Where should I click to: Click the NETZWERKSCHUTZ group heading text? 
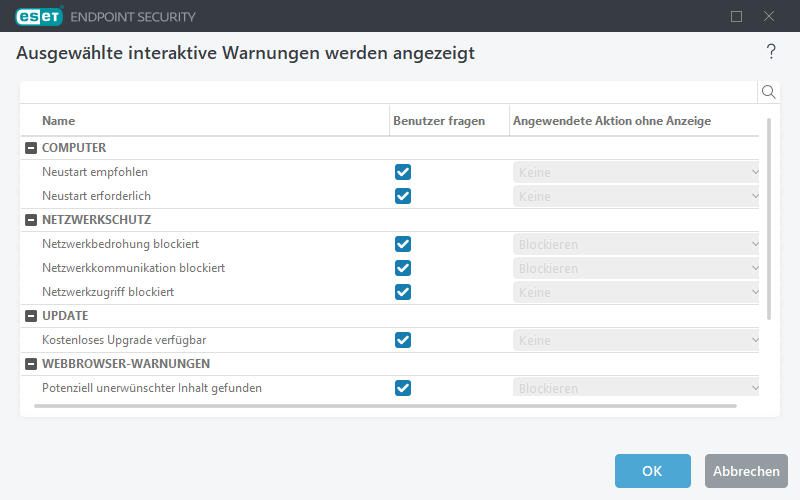point(96,220)
